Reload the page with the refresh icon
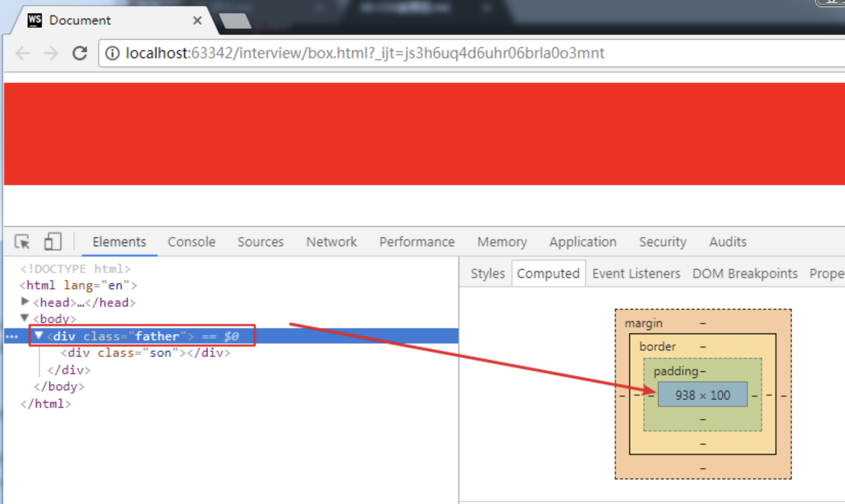The height and width of the screenshot is (504, 845). pyautogui.click(x=80, y=53)
